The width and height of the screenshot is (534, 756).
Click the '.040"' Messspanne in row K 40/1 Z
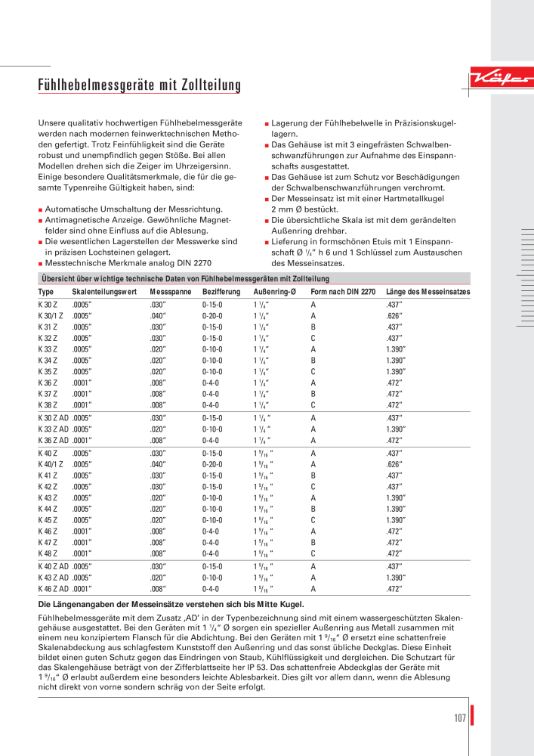158,464
